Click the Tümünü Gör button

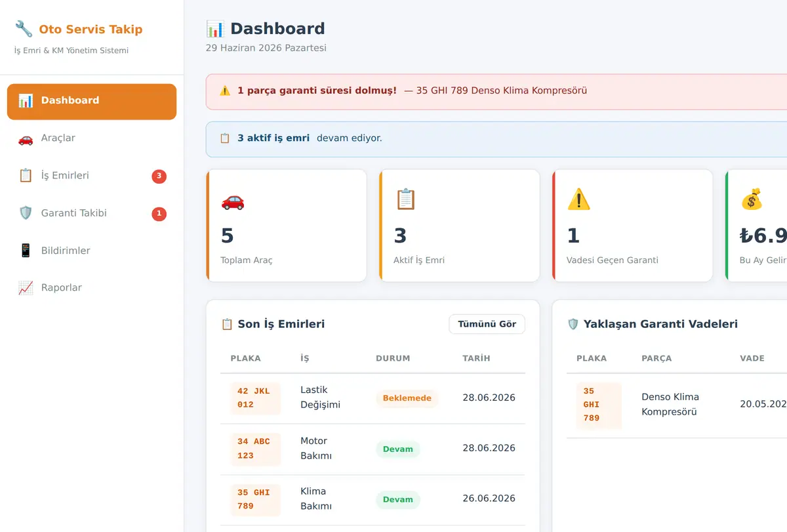pyautogui.click(x=487, y=324)
